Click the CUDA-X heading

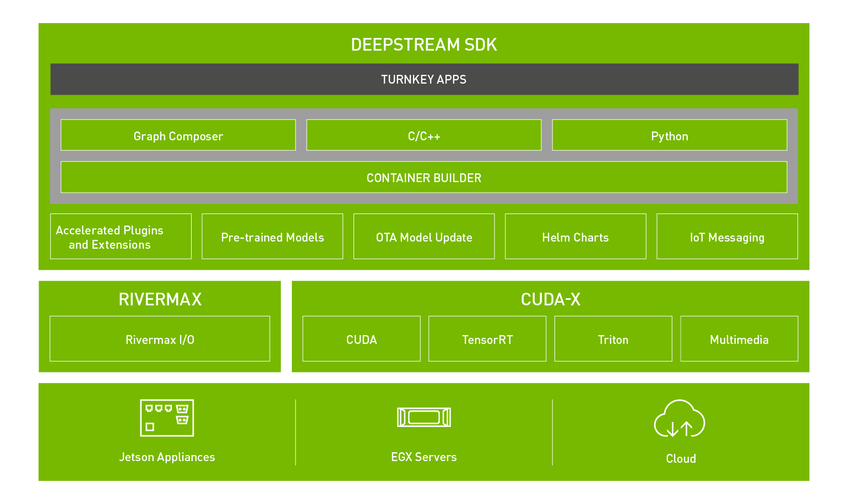pos(551,299)
